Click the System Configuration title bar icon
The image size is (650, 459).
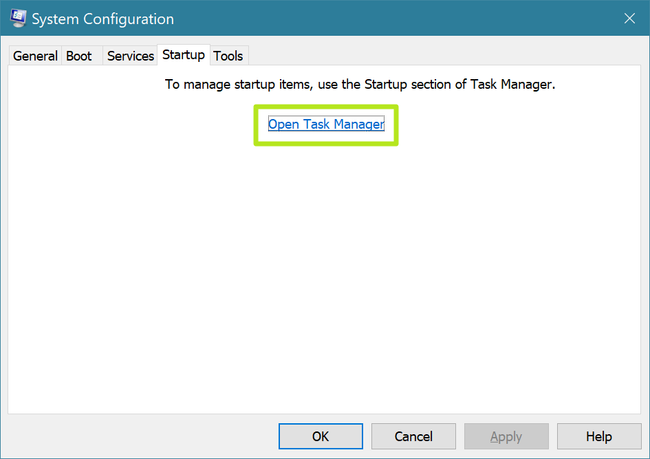point(18,18)
